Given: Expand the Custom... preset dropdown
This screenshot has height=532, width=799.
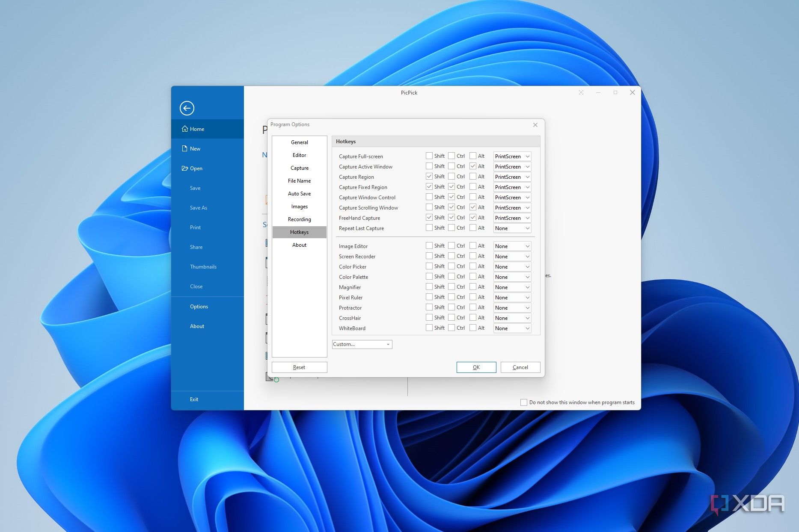Looking at the screenshot, I should (362, 344).
